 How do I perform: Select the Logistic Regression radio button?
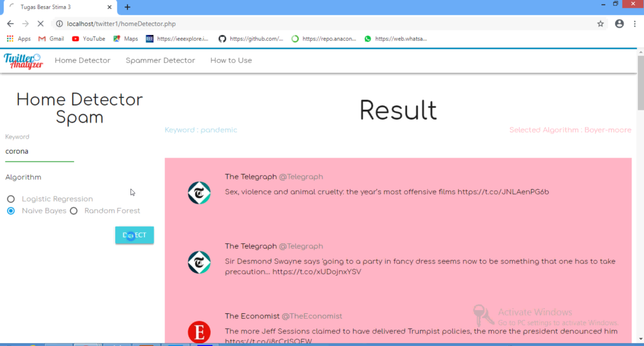(x=11, y=199)
